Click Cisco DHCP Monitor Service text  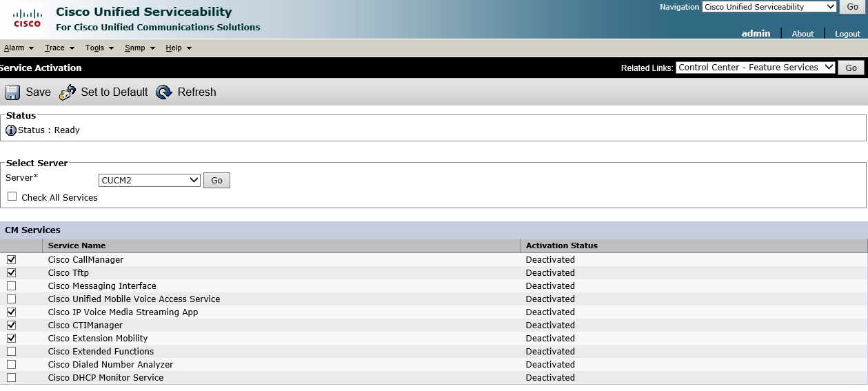105,378
